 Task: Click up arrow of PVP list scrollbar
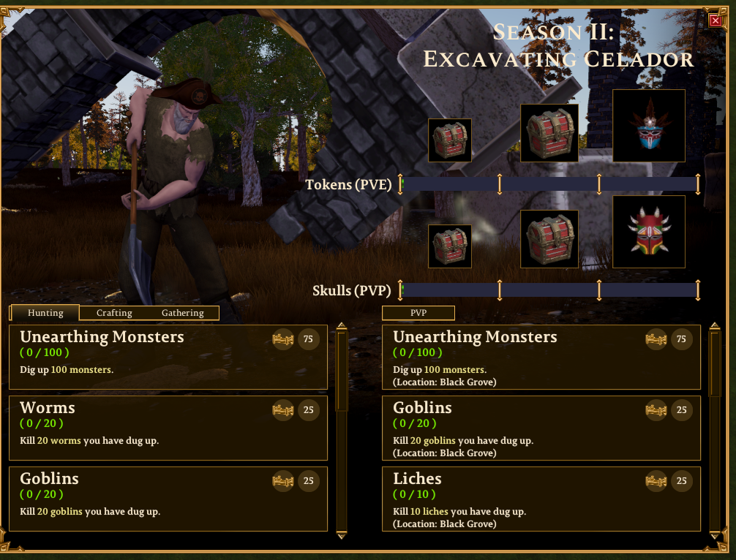pyautogui.click(x=715, y=326)
